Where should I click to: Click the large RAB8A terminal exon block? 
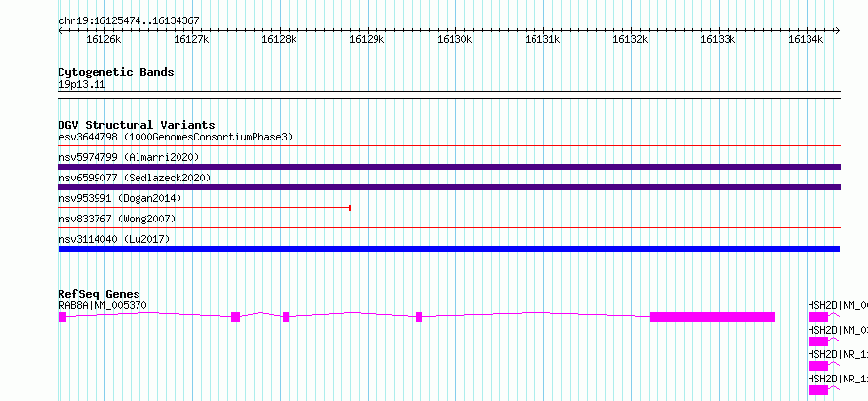[712, 317]
